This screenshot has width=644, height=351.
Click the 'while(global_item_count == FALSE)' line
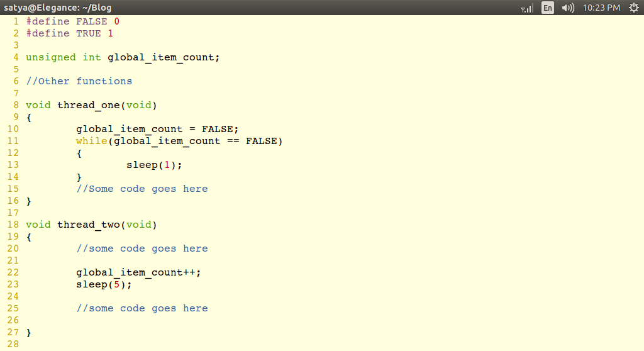(x=179, y=141)
